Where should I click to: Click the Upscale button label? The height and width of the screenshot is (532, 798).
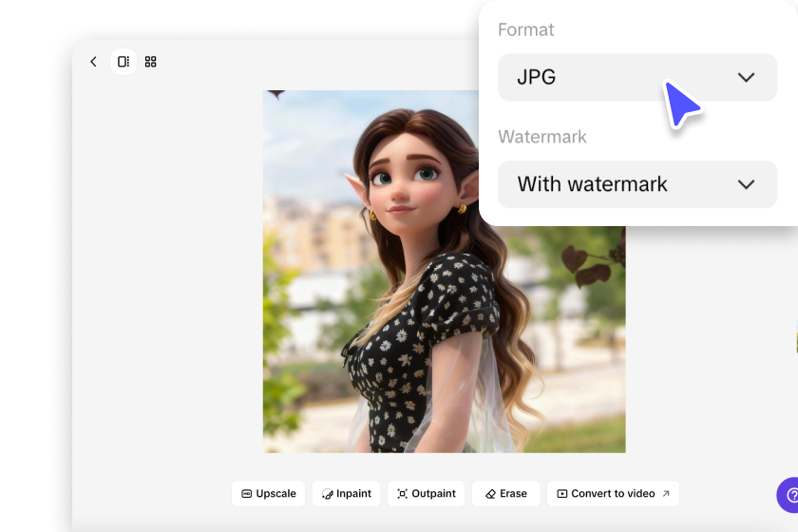click(275, 494)
